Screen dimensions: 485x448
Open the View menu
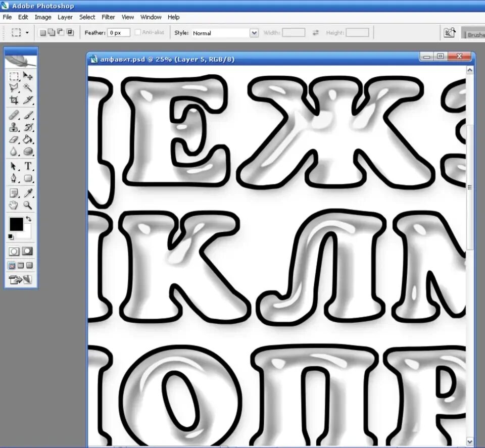(127, 17)
